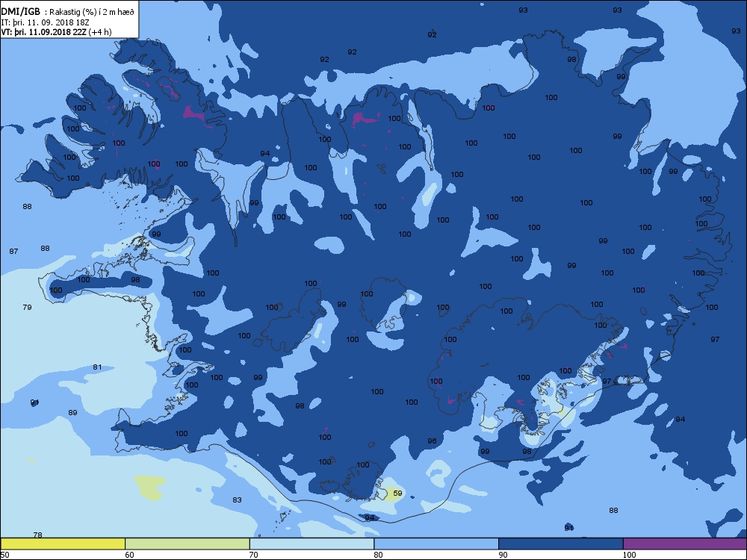Click the legend scale label 90
This screenshot has height=560, width=747.
(503, 555)
